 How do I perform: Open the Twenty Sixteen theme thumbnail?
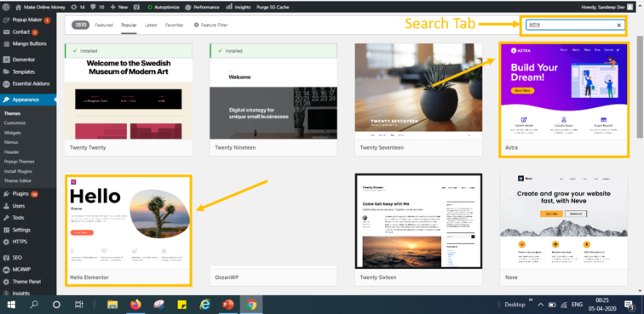[418, 221]
